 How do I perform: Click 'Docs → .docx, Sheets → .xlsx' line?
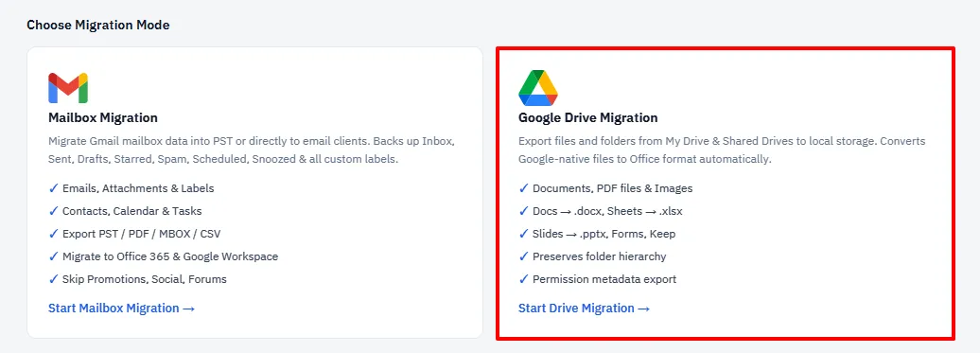tap(601, 211)
